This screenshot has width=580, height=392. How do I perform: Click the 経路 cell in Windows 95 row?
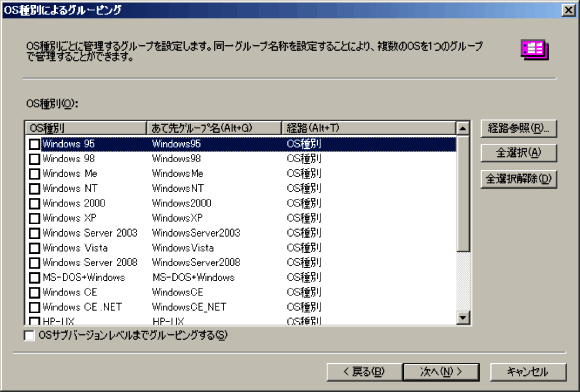304,144
